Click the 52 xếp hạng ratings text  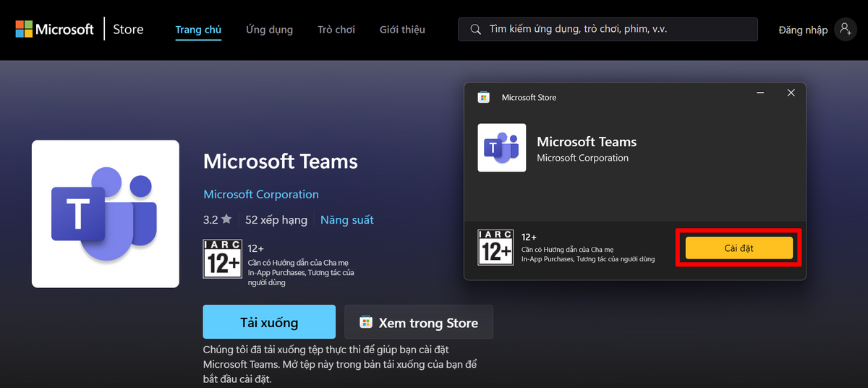click(276, 219)
